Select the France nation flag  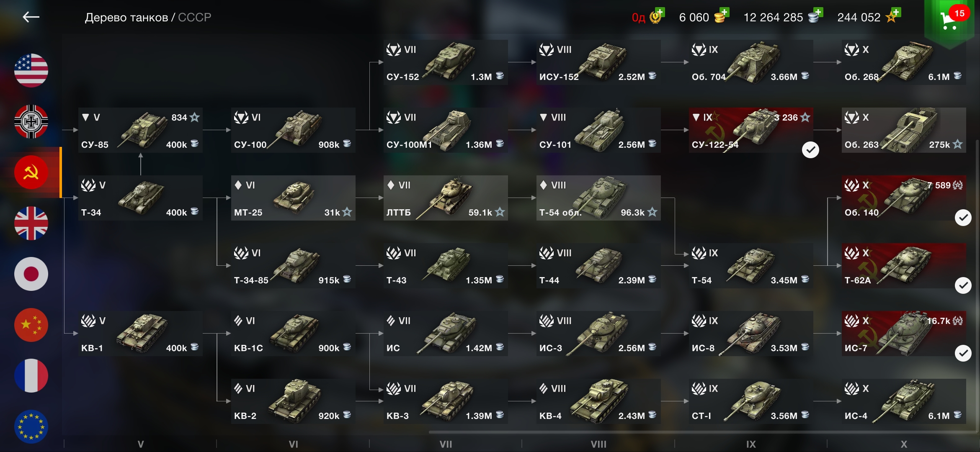pyautogui.click(x=31, y=375)
